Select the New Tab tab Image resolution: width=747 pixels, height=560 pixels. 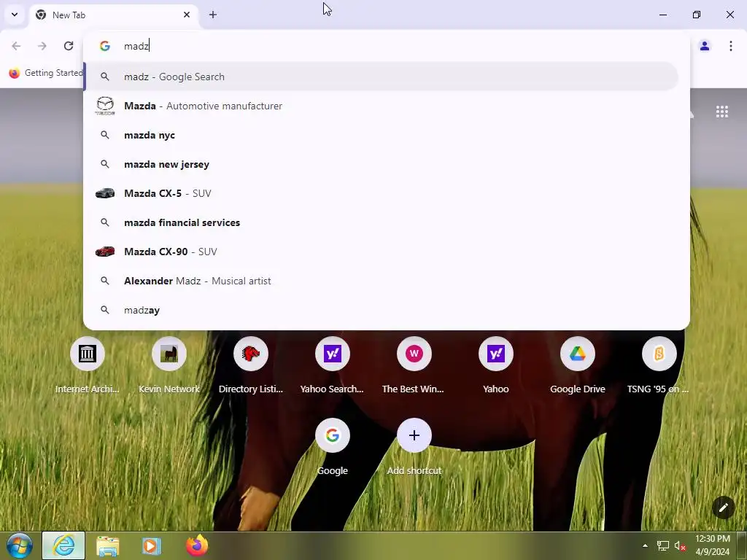(115, 15)
